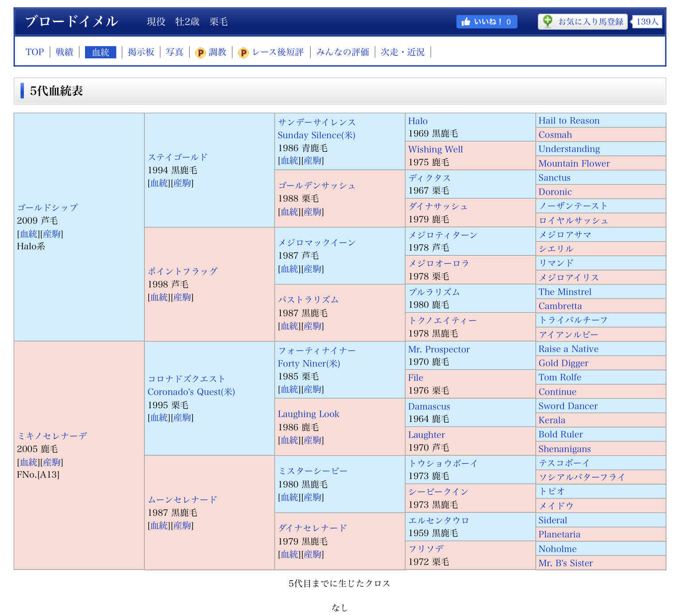Click the Coronado's Quest horse link
The width and height of the screenshot is (680, 616).
coord(191,392)
